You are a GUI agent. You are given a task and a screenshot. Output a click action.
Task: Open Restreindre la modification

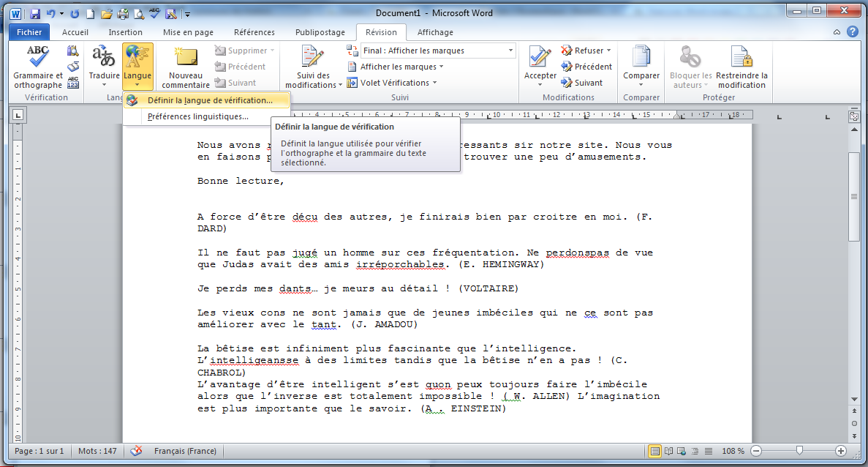tap(741, 67)
